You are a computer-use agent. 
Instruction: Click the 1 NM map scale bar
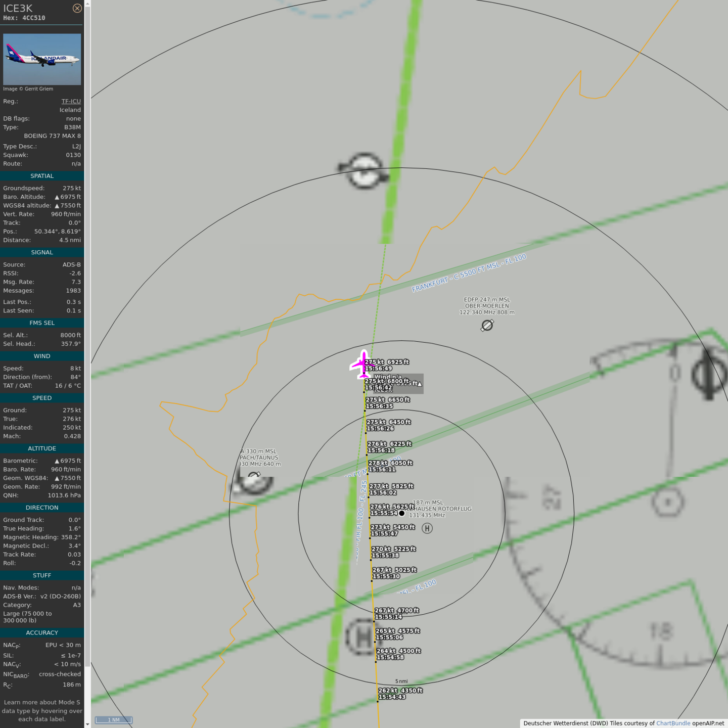tap(114, 720)
